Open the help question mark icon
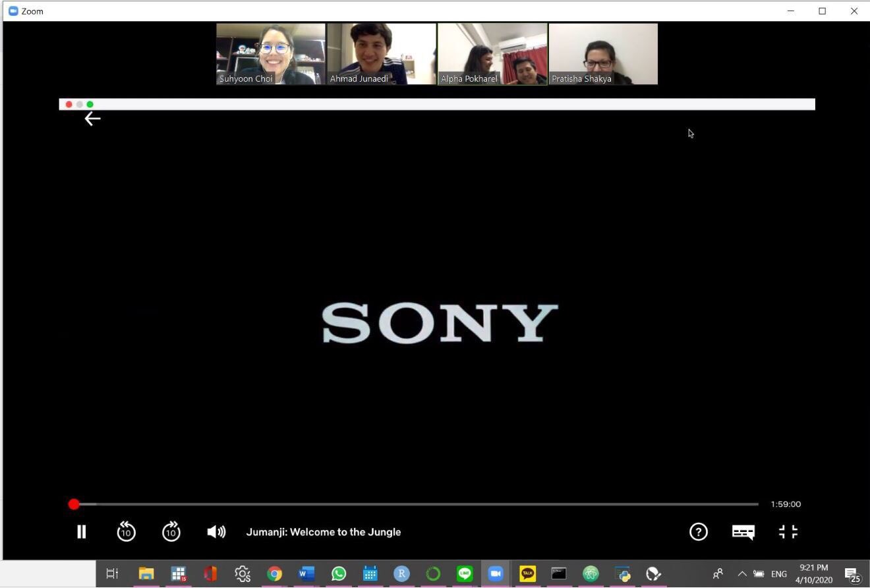Screen dimensions: 870x588 (699, 531)
